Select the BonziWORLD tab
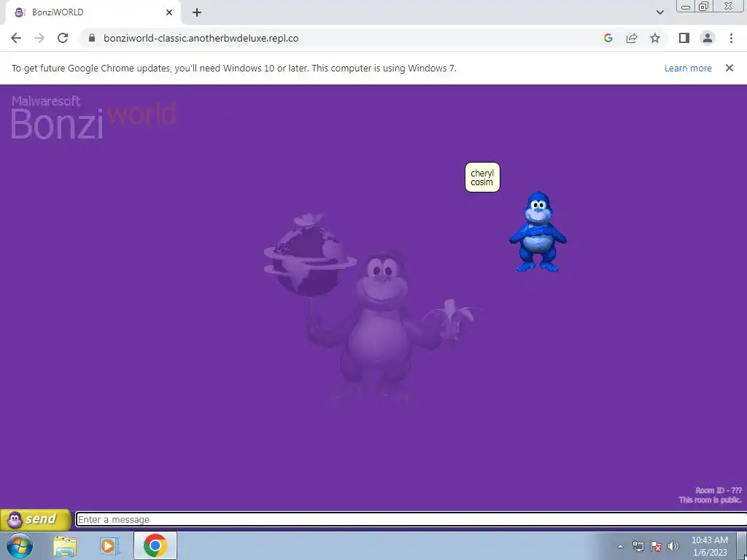 pyautogui.click(x=93, y=12)
